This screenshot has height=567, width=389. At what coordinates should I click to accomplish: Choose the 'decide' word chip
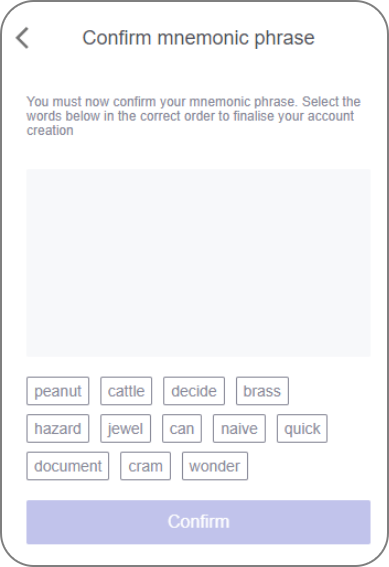[194, 391]
